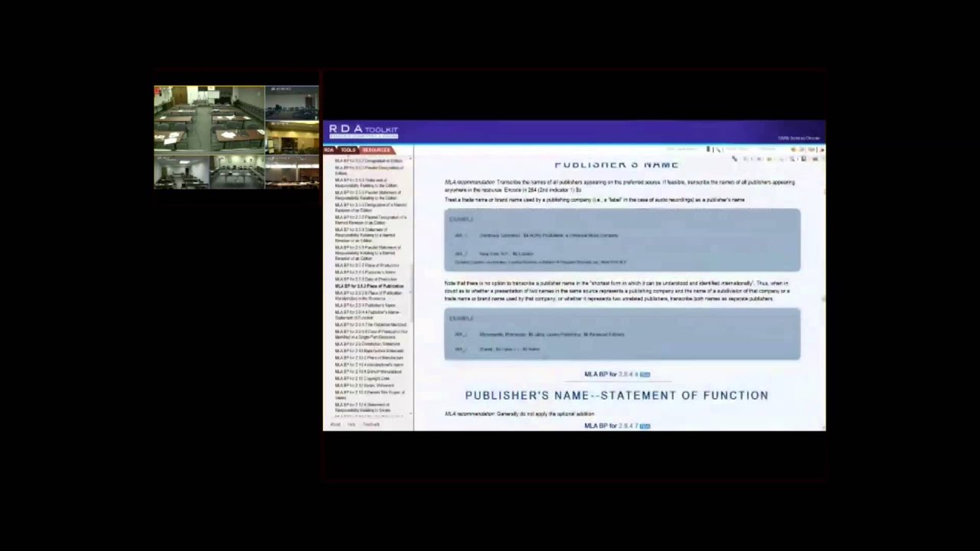Open MLA BP for 2.12 Series Statement
Screen dimensions: 980x551
[364, 386]
